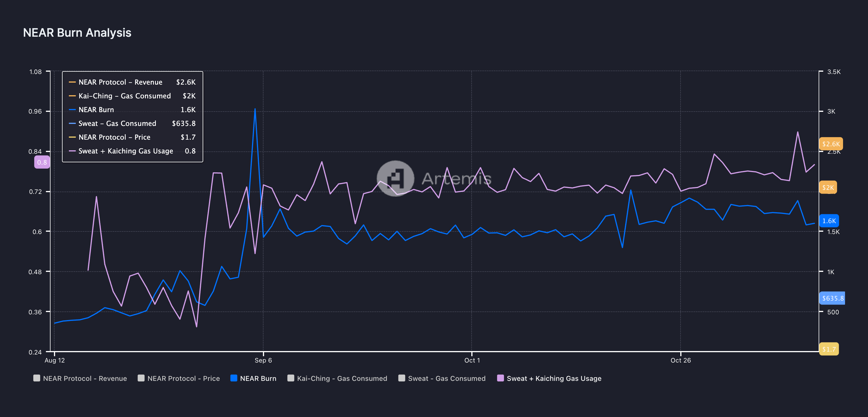Click the 0.6 left y-axis label
The height and width of the screenshot is (417, 868).
click(37, 232)
